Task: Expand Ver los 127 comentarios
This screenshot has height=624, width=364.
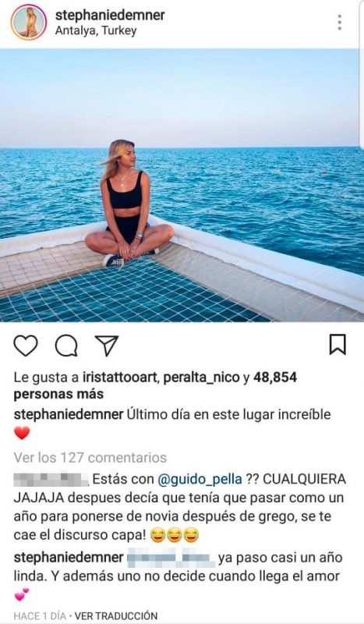Action: pos(90,458)
